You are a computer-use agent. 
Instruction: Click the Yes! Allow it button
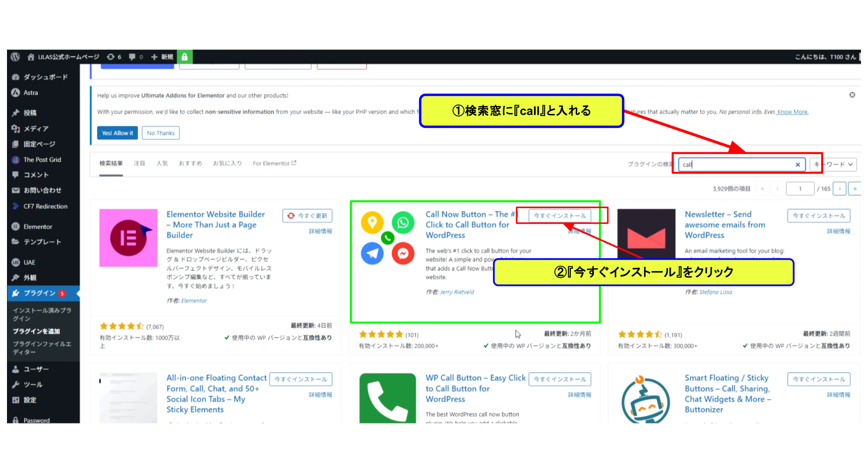(117, 133)
